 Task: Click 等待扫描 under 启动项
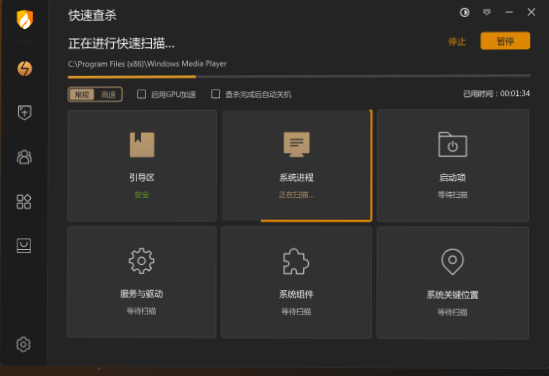pyautogui.click(x=452, y=195)
